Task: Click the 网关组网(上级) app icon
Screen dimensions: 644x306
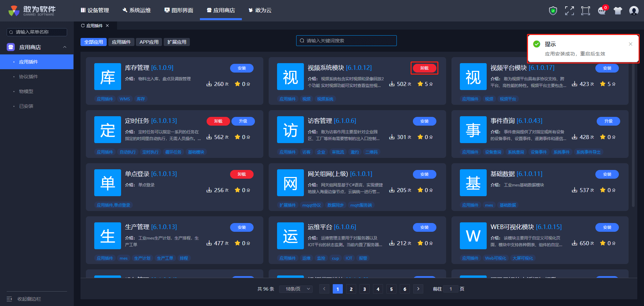Action: 290,183
